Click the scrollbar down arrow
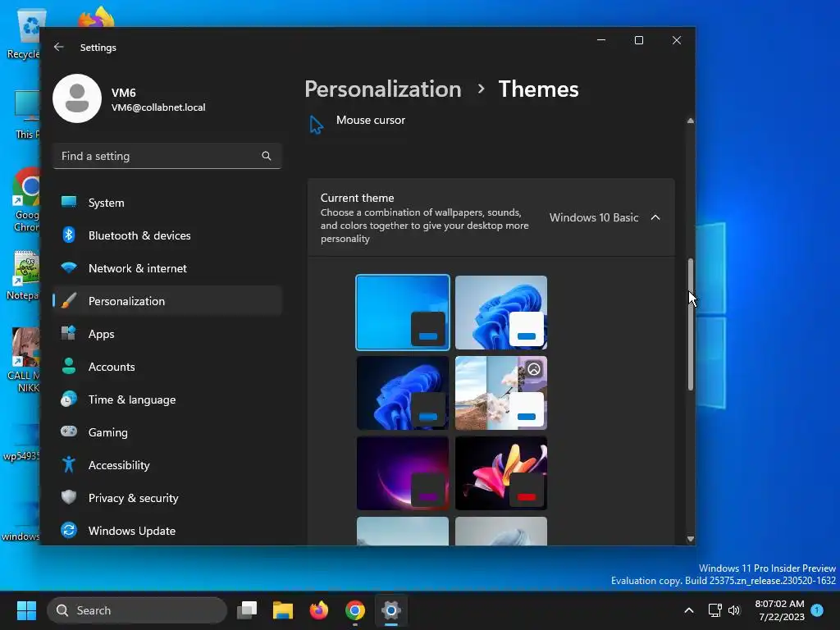The height and width of the screenshot is (630, 840). (691, 539)
